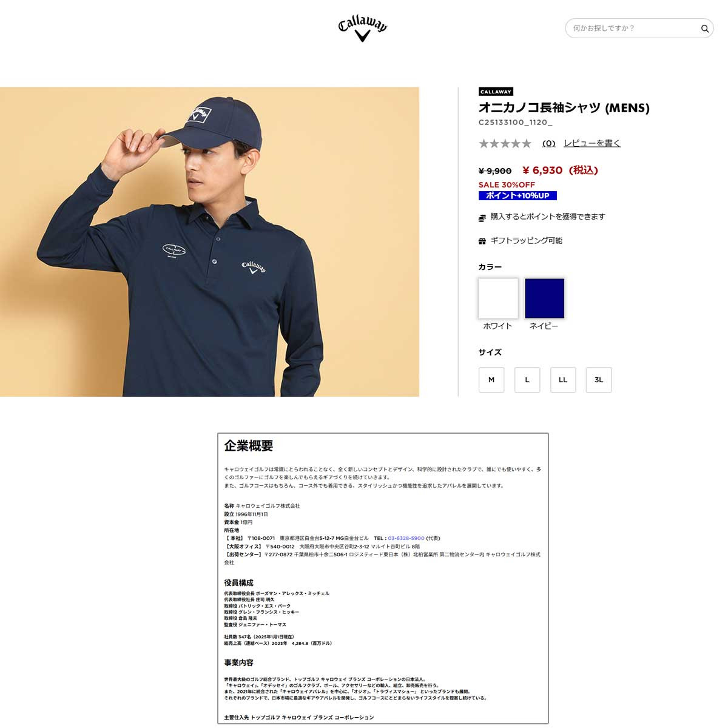Click the black CALLAWAY brand badge
Viewport: 728px width, 728px height.
click(496, 92)
